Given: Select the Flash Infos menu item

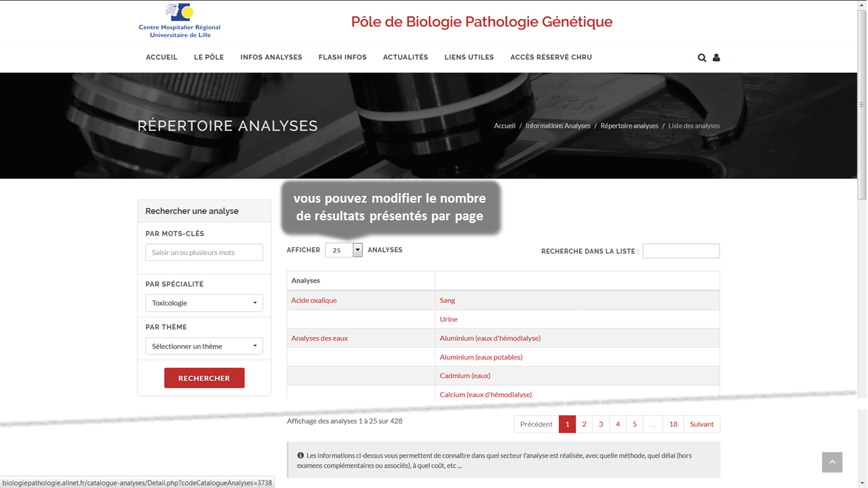Looking at the screenshot, I should (x=342, y=58).
